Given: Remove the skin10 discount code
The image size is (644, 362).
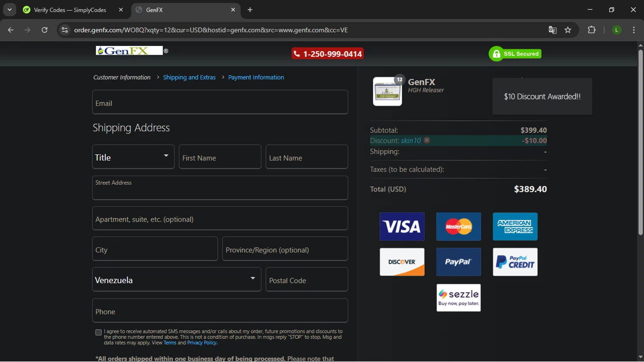Looking at the screenshot, I should tap(427, 140).
